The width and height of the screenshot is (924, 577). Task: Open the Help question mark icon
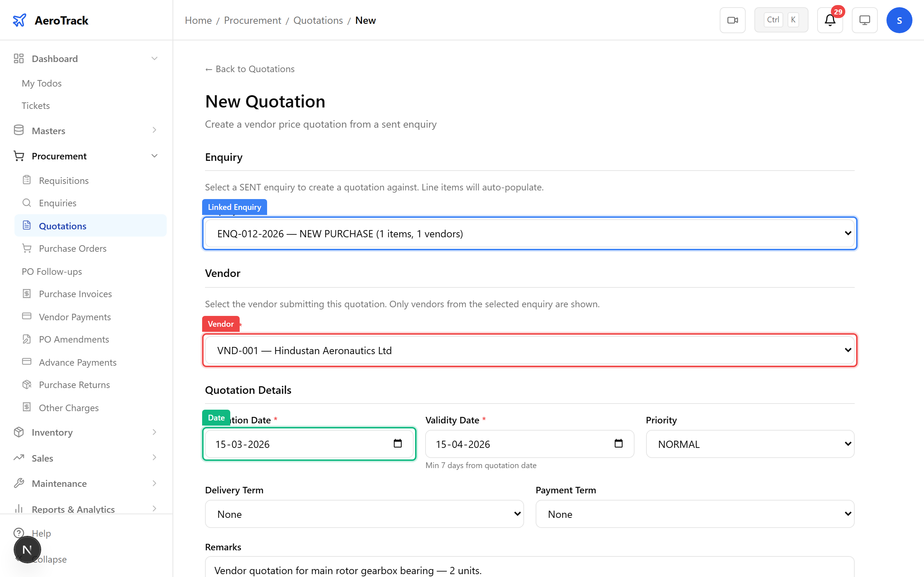[x=19, y=533]
